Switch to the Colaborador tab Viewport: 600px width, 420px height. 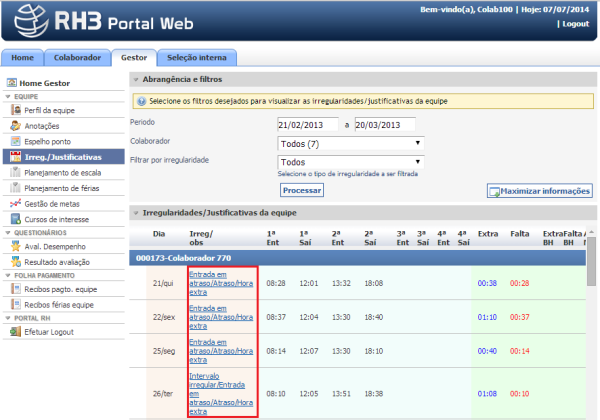tap(78, 59)
